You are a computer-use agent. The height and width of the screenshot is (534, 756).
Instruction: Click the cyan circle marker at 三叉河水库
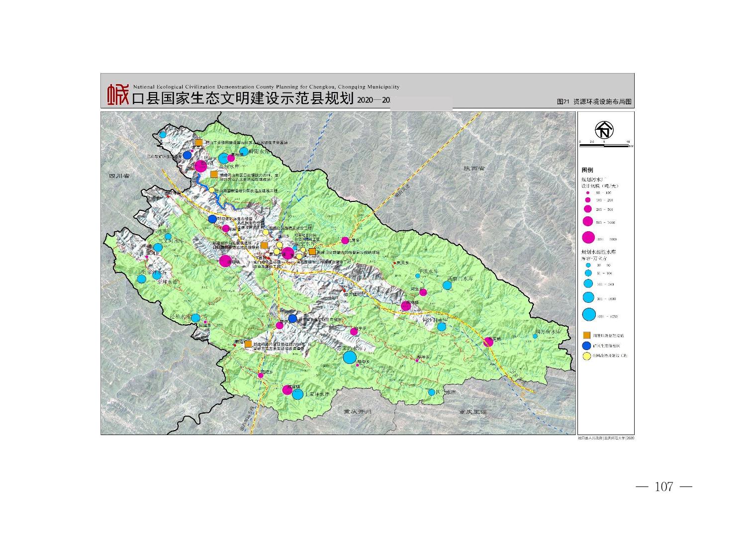[x=158, y=247]
